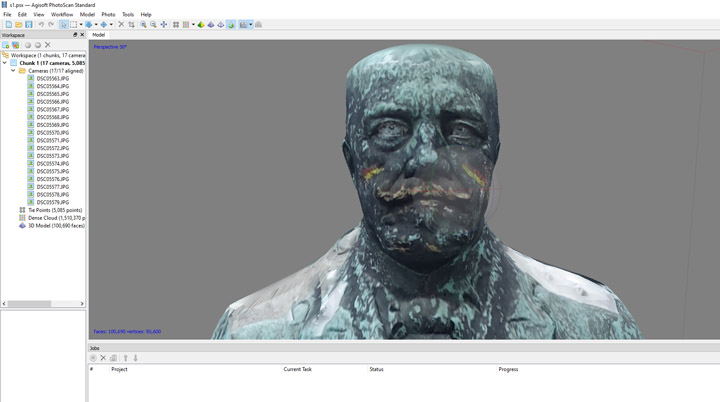Screen dimensions: 720x402
Task: Collapse the Cameras folder node
Action: pyautogui.click(x=13, y=71)
